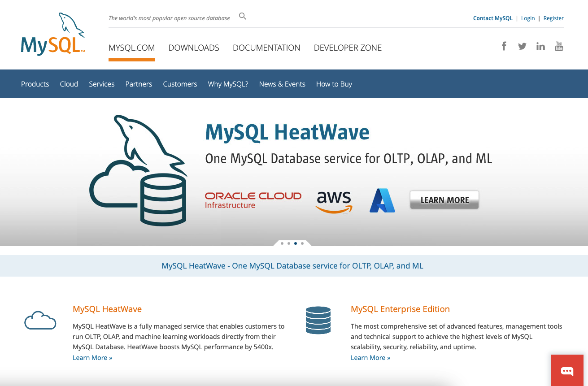Image resolution: width=588 pixels, height=386 pixels.
Task: Click the tagline "The world's most popular open source database"
Action: pyautogui.click(x=169, y=18)
